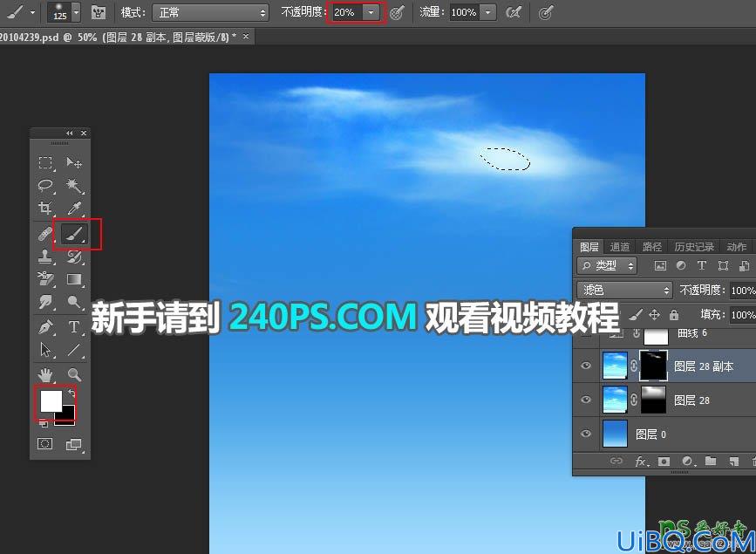
Task: Lock image pixels brush icon
Action: (636, 315)
